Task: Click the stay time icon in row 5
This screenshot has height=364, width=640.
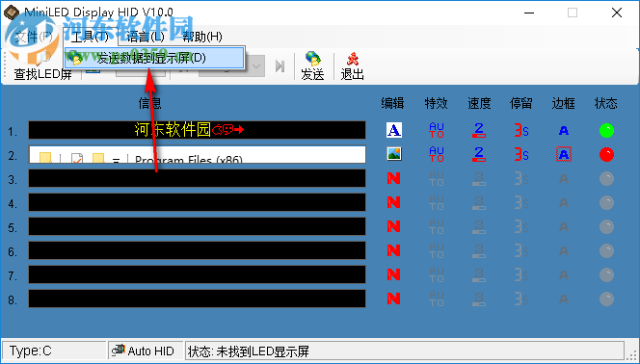Action: (521, 226)
